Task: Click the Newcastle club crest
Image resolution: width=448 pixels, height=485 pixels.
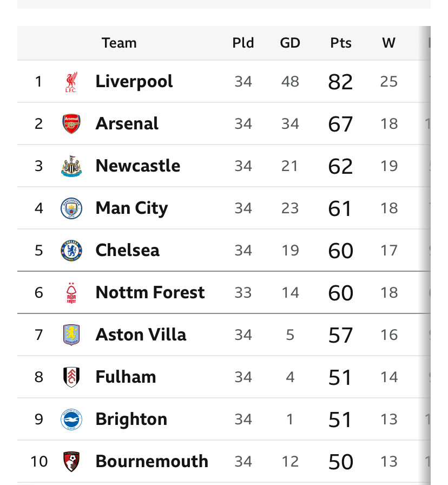Action: [71, 166]
